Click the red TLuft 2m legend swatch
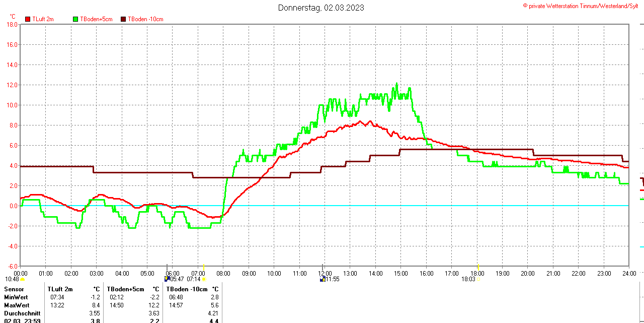 (28, 19)
